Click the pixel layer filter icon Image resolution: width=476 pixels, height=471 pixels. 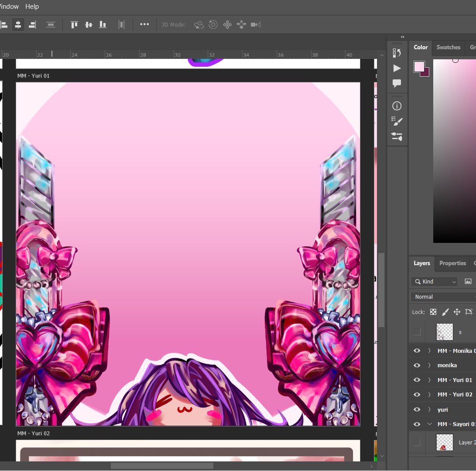click(468, 282)
